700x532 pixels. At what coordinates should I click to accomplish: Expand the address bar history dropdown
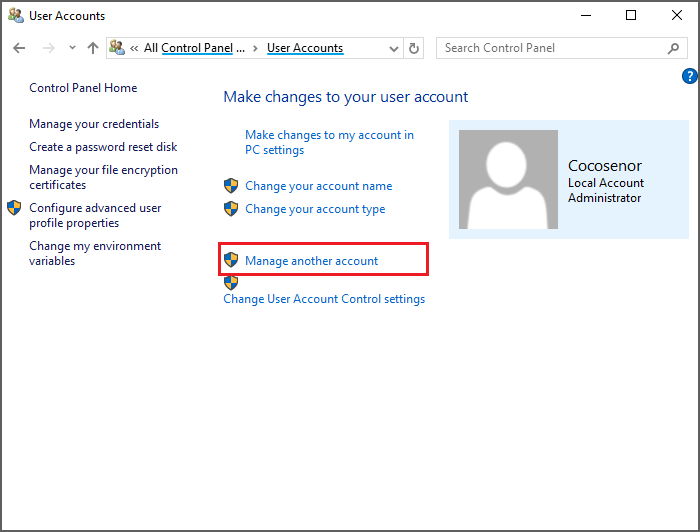[x=393, y=48]
